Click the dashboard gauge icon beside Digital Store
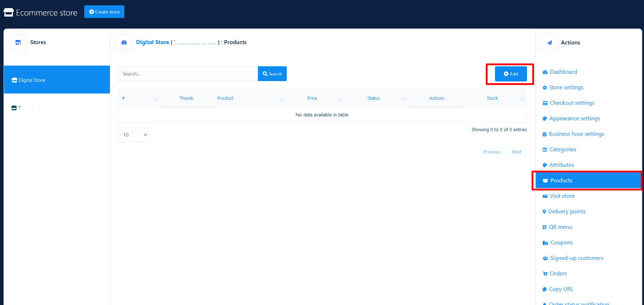This screenshot has width=644, height=305. (124, 42)
